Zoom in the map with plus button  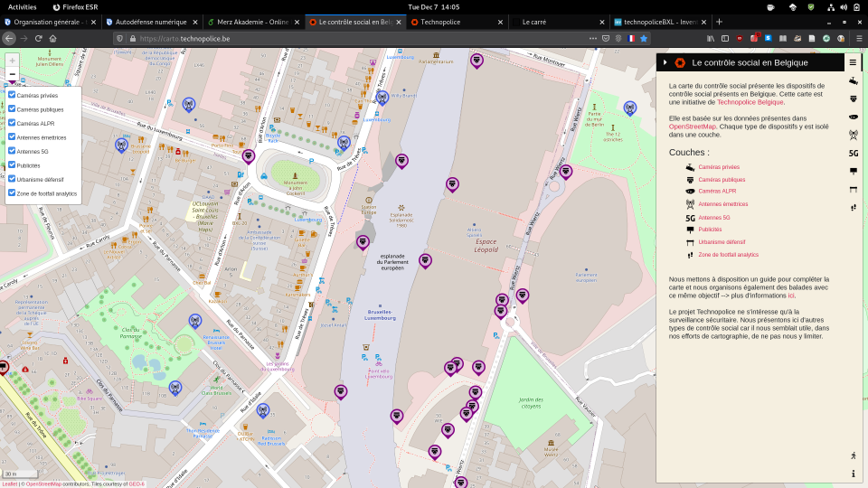pos(12,60)
